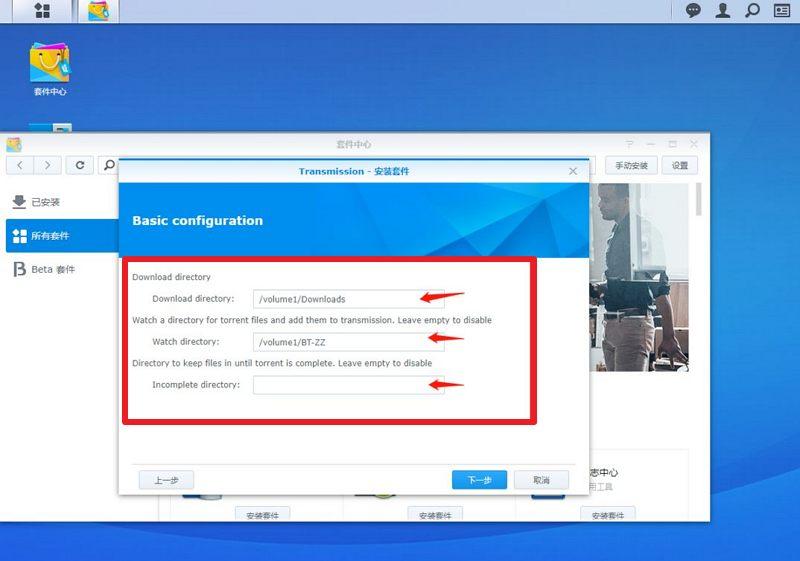Click 下一步 to continue
Screen dimensions: 800x561
tap(480, 480)
